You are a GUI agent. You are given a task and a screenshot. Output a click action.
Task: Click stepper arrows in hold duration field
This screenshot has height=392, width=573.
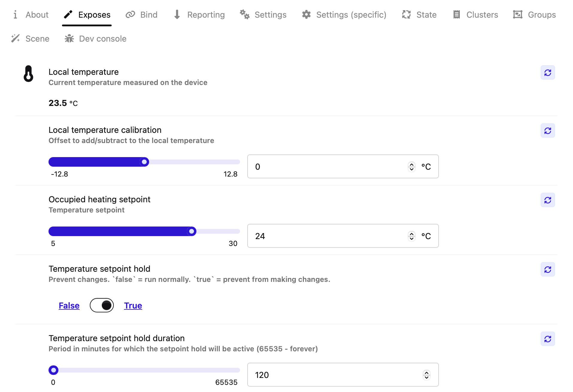(x=426, y=375)
